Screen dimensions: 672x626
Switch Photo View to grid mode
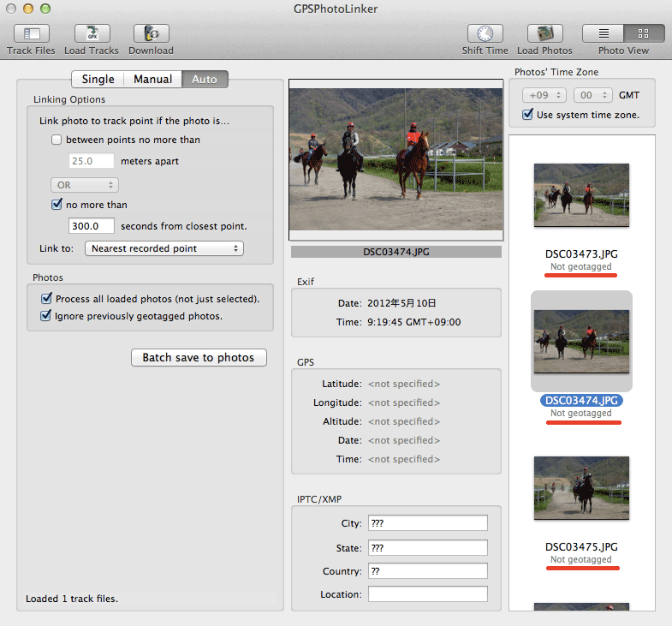644,33
